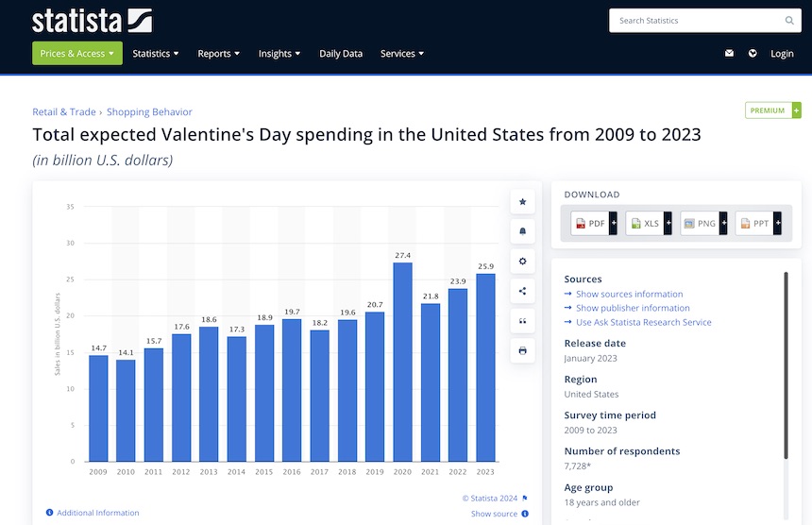
Task: Click the citation quote icon
Action: tap(522, 321)
